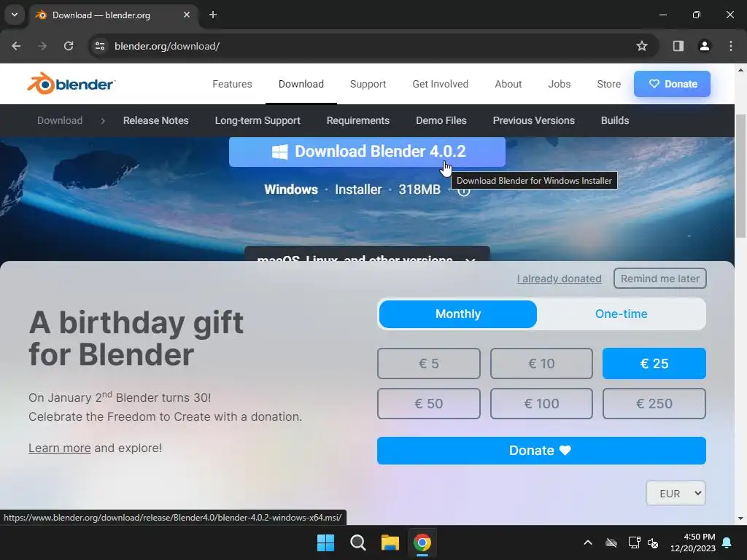Click Learn more link
This screenshot has width=747, height=560.
coord(60,448)
